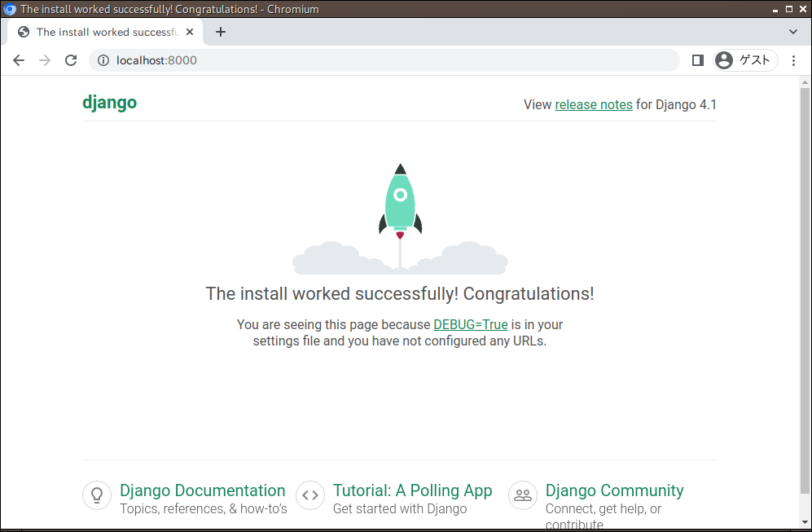This screenshot has height=532, width=812.
Task: Click the scrollbar up arrow
Action: click(x=805, y=81)
